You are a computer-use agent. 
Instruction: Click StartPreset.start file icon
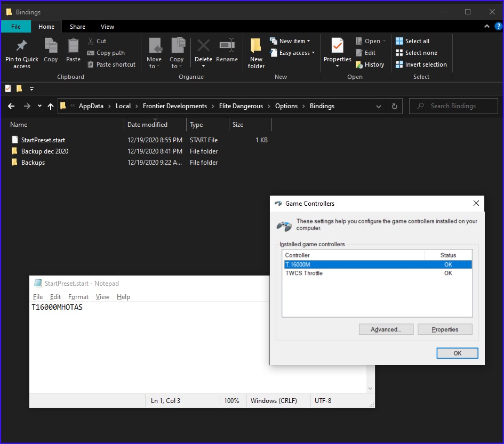click(15, 140)
